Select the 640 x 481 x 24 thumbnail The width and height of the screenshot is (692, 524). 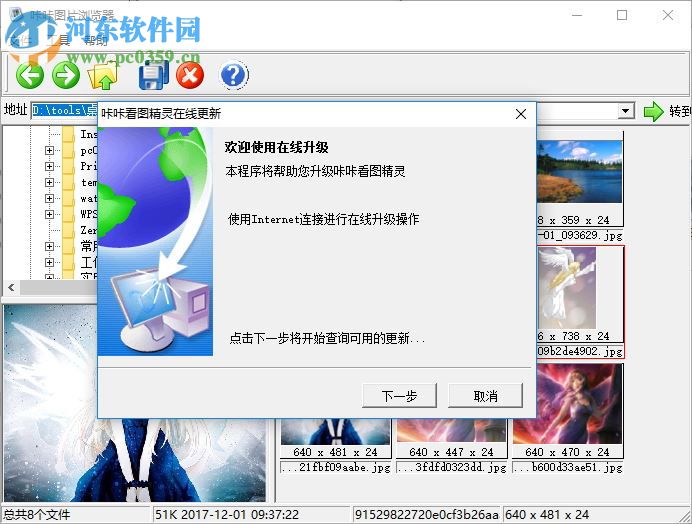[335, 431]
